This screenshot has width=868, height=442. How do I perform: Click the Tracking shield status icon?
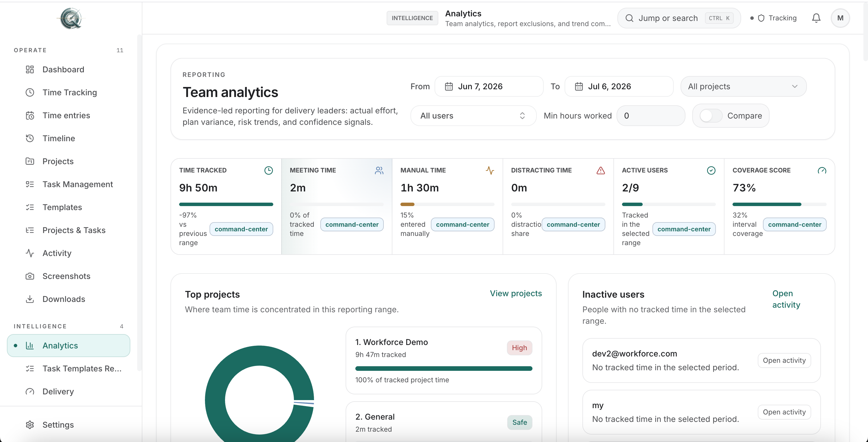pyautogui.click(x=761, y=18)
